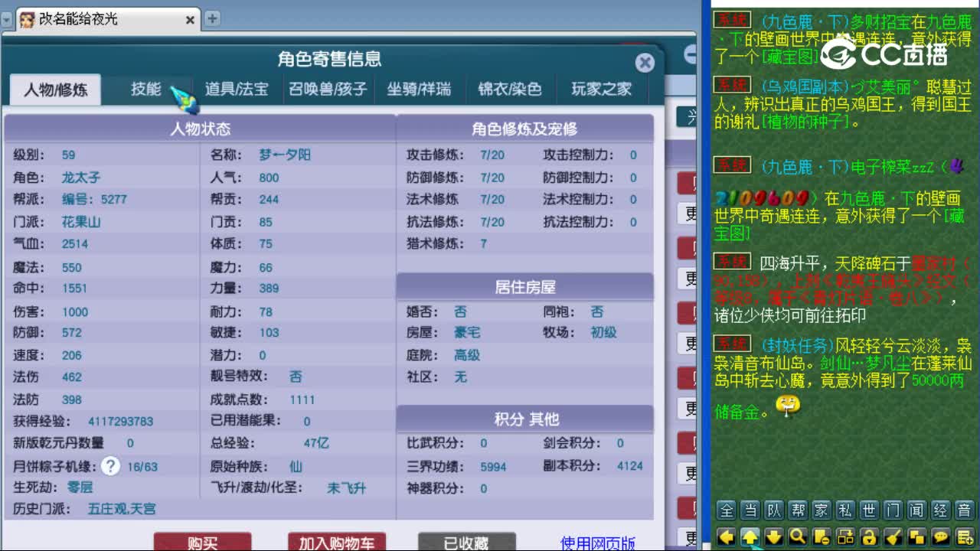Select the 全 all-channel chat filter
Image resolution: width=980 pixels, height=551 pixels.
click(x=727, y=510)
